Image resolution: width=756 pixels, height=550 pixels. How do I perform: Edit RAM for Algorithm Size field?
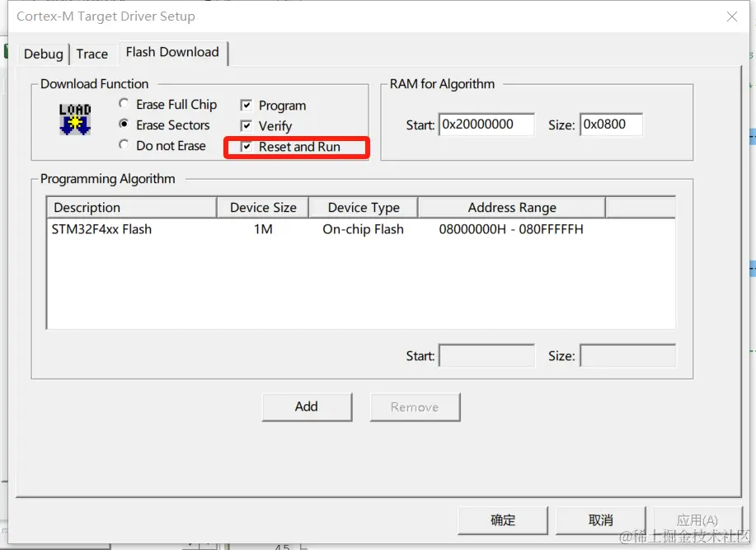[x=612, y=125]
